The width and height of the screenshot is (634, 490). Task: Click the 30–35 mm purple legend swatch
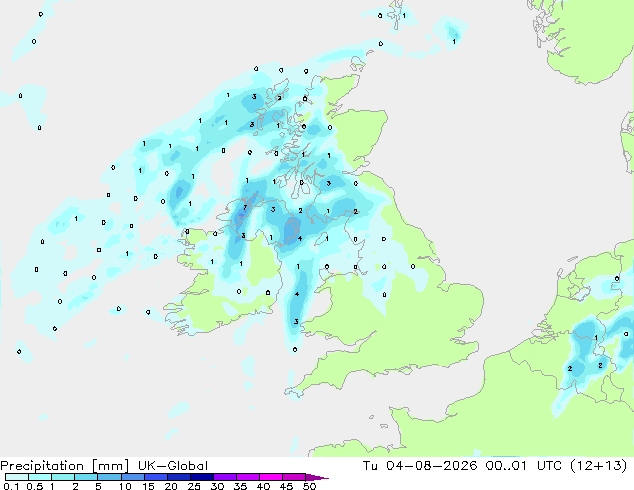pos(224,477)
